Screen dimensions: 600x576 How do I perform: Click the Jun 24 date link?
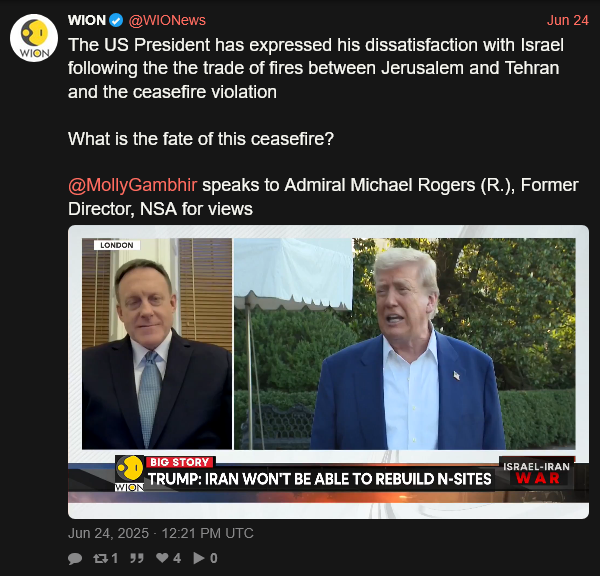click(x=567, y=20)
